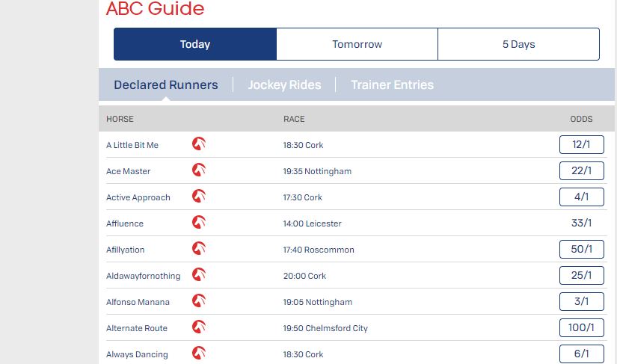Viewport: 617px width, 364px height.
Task: Open the horse icon next to Afillyation
Action: pos(199,249)
